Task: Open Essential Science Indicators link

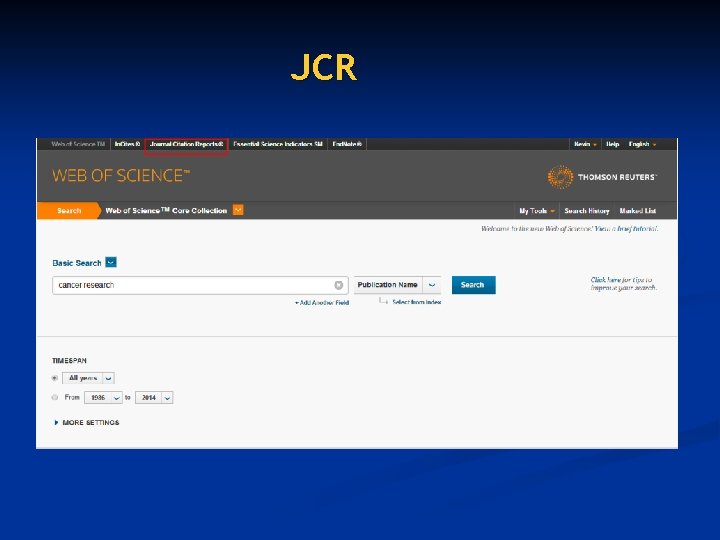Action: pyautogui.click(x=278, y=144)
